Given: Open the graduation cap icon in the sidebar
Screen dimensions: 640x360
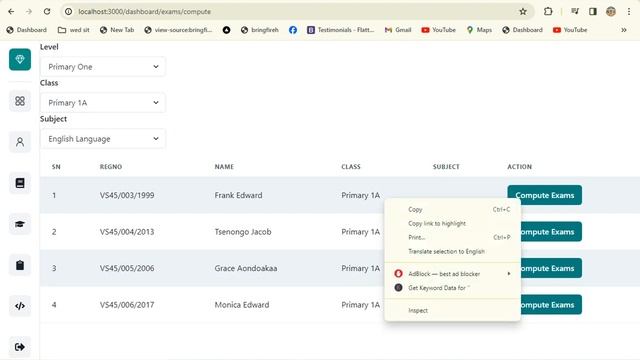Looking at the screenshot, I should click(x=20, y=224).
